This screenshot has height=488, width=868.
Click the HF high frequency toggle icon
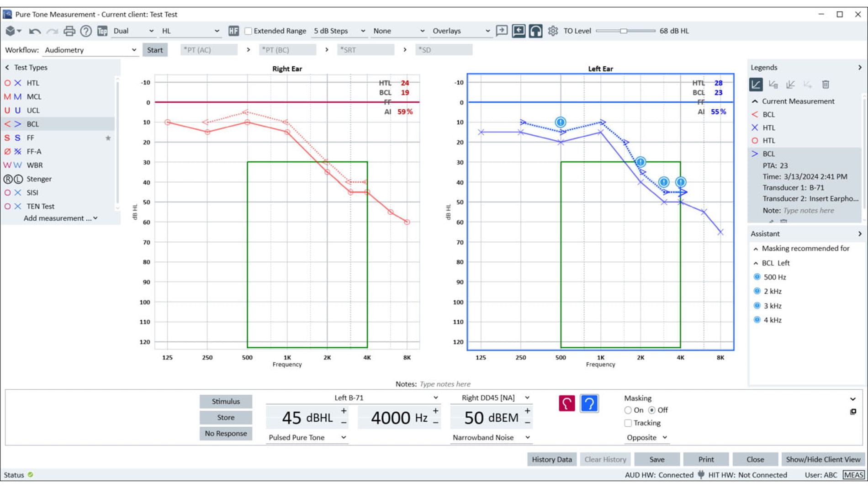pyautogui.click(x=233, y=31)
